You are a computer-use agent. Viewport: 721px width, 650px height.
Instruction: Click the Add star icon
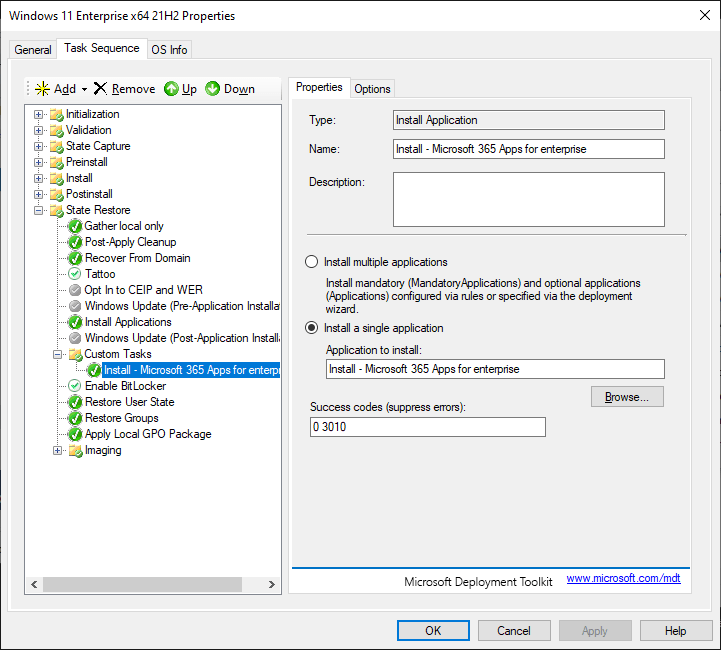click(42, 89)
